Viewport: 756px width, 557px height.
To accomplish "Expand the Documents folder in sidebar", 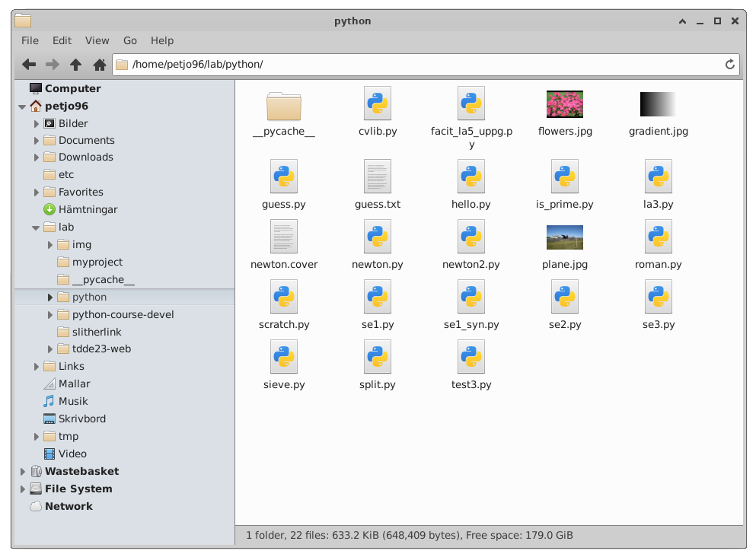I will [36, 141].
